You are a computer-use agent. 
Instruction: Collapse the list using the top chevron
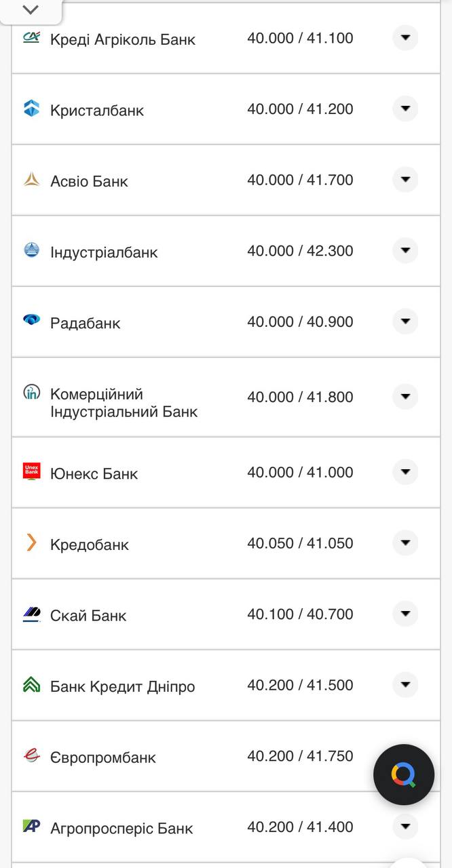tap(29, 9)
